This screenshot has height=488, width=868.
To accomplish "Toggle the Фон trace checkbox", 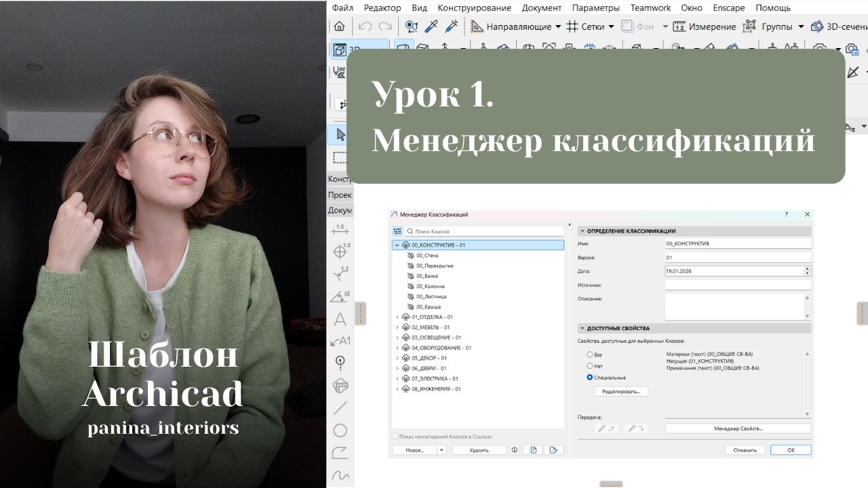I will tap(627, 26).
